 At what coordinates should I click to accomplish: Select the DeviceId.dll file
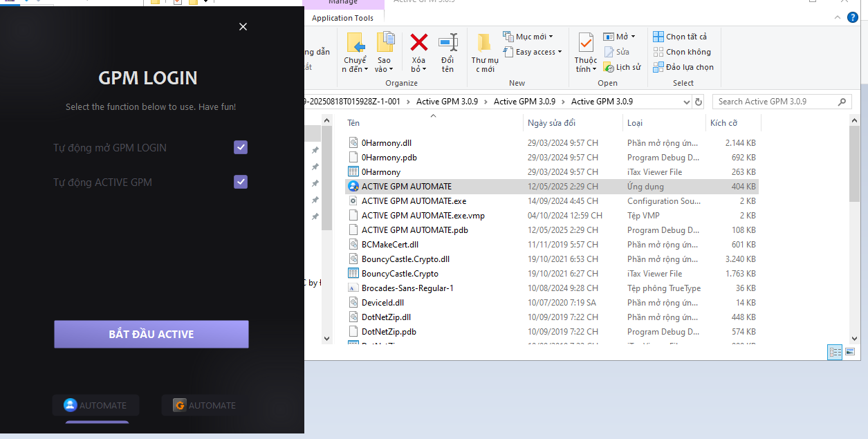pyautogui.click(x=382, y=303)
